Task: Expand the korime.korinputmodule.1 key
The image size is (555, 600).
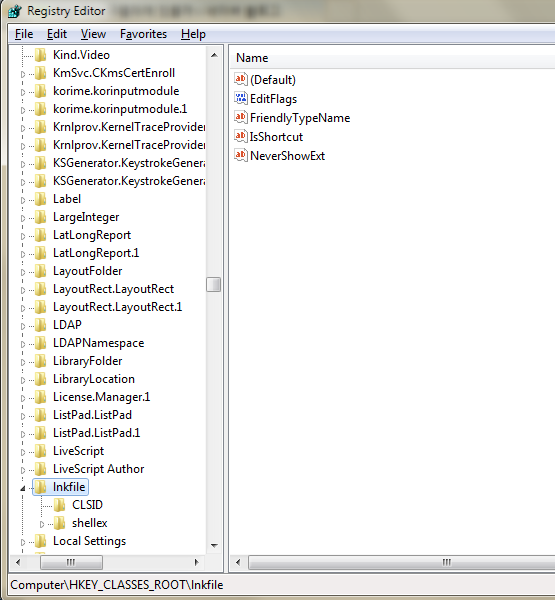Action: [23, 110]
